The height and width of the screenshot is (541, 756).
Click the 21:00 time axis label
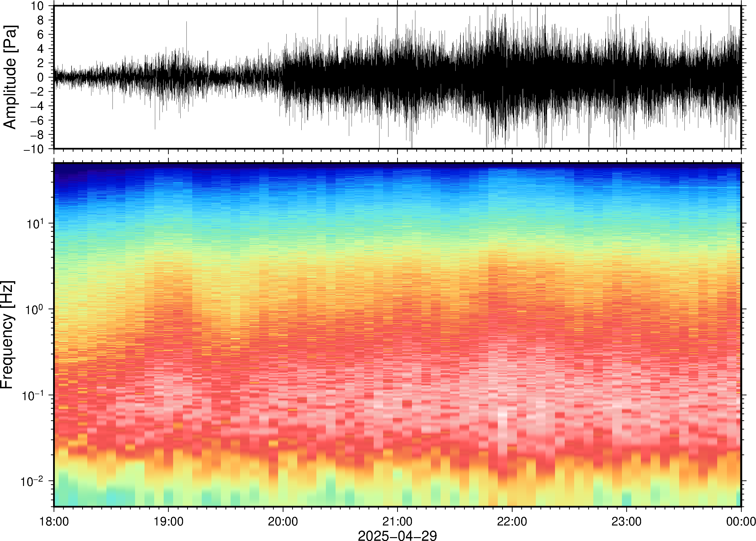click(397, 521)
